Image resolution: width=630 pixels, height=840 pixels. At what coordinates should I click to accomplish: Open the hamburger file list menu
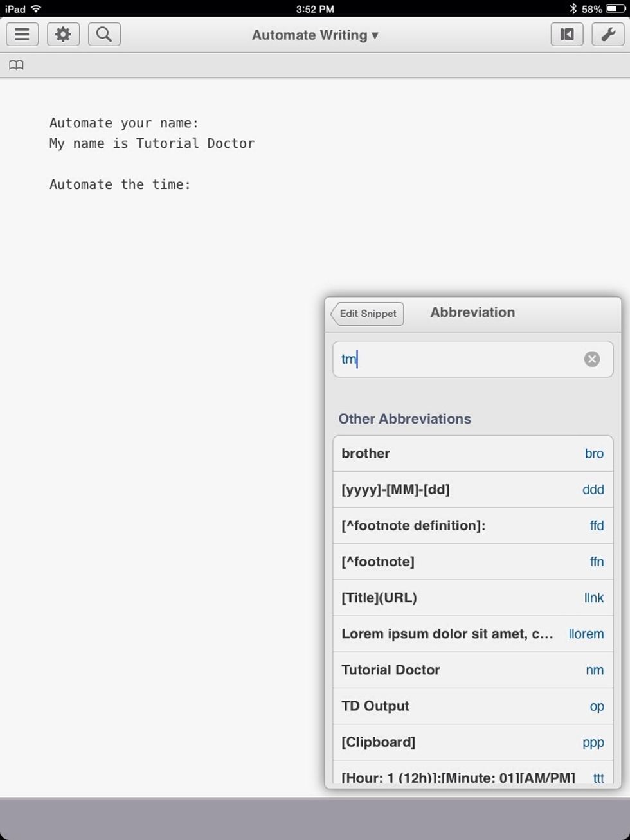[22, 35]
